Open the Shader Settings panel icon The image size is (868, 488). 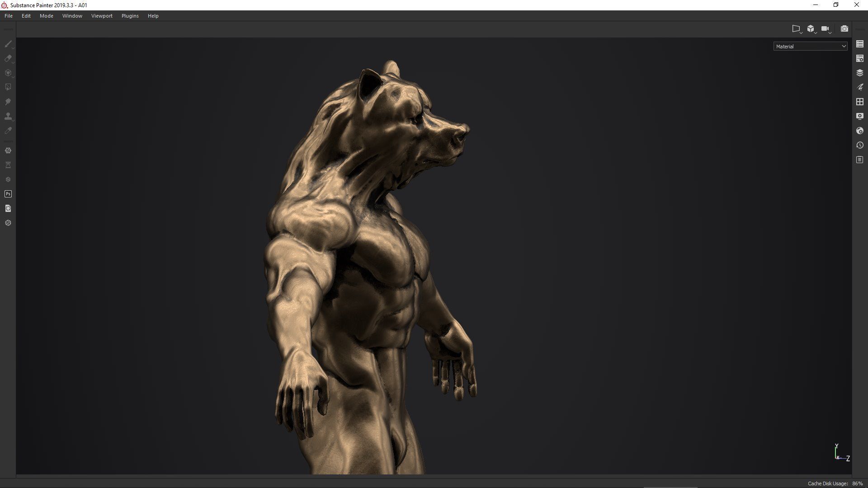pos(860,131)
